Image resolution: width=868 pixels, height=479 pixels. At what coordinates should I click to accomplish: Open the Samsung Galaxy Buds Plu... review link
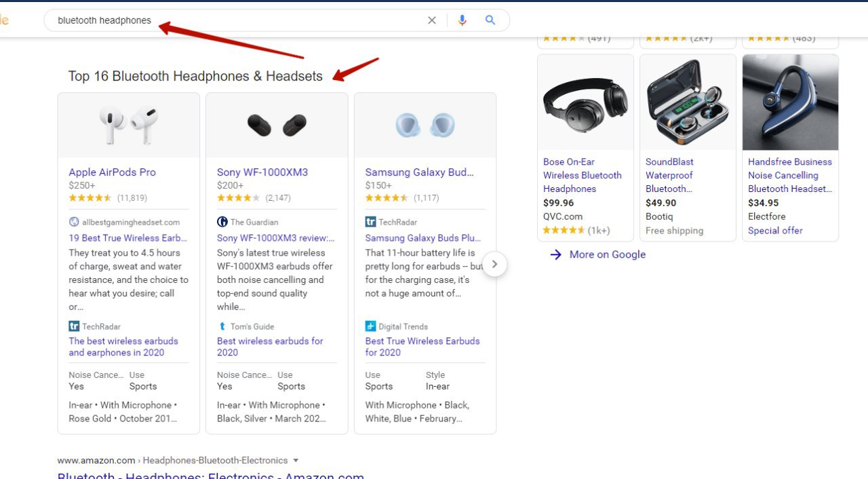coord(423,238)
